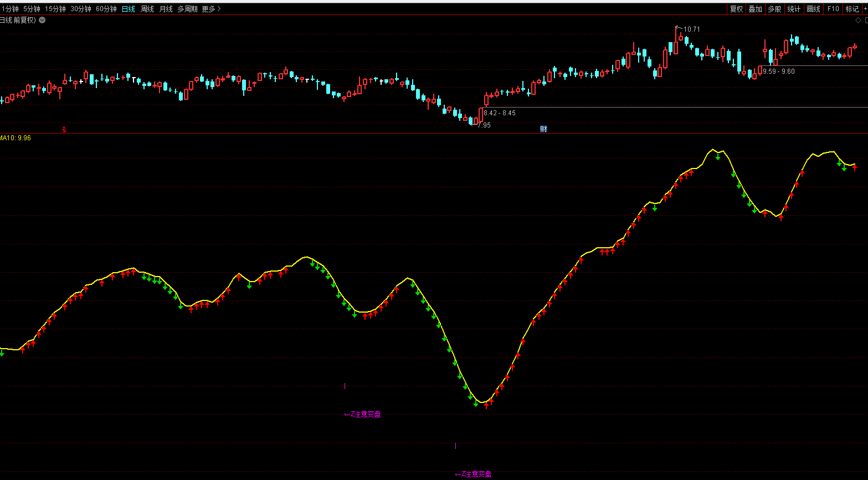
Task: Switch to the 1分钟 period
Action: click(x=10, y=9)
